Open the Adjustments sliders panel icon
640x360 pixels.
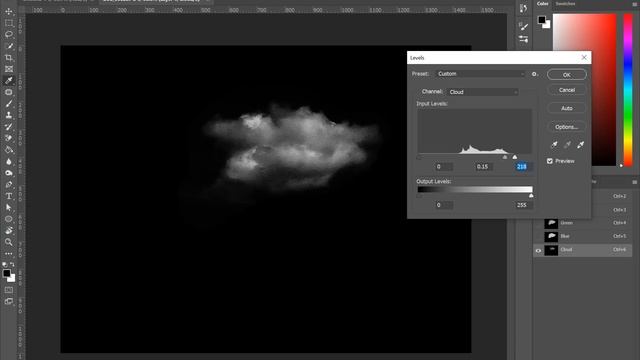[523, 39]
